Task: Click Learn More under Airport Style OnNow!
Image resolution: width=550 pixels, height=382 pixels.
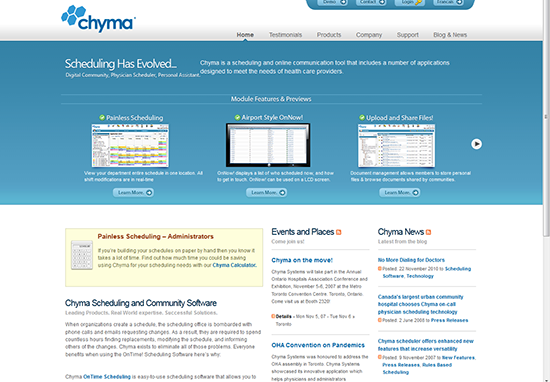Action: (267, 193)
